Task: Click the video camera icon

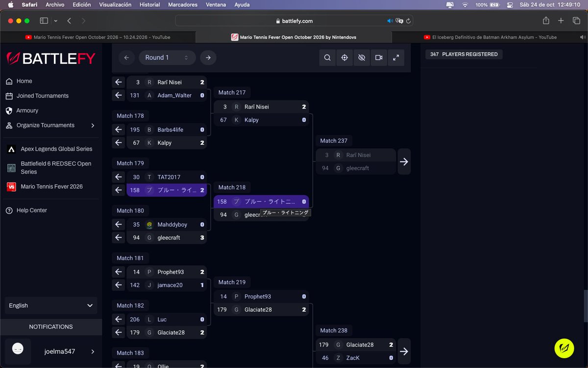Action: point(379,57)
